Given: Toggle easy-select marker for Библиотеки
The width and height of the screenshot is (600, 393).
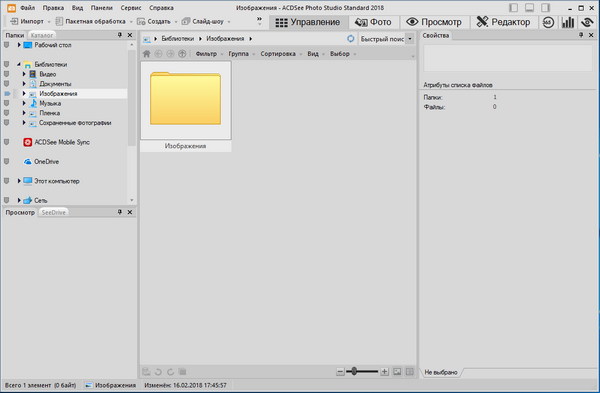Looking at the screenshot, I should click(x=7, y=64).
